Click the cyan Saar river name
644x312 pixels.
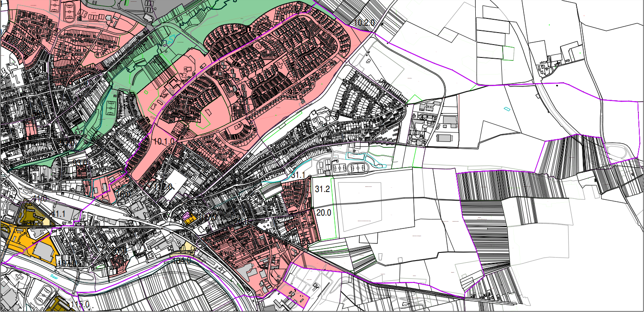(54, 276)
